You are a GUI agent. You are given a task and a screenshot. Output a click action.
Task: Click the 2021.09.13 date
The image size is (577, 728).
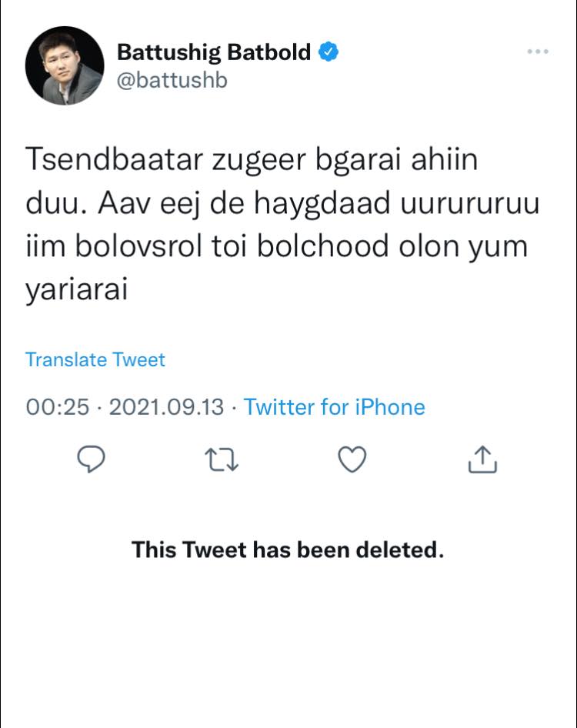(166, 406)
